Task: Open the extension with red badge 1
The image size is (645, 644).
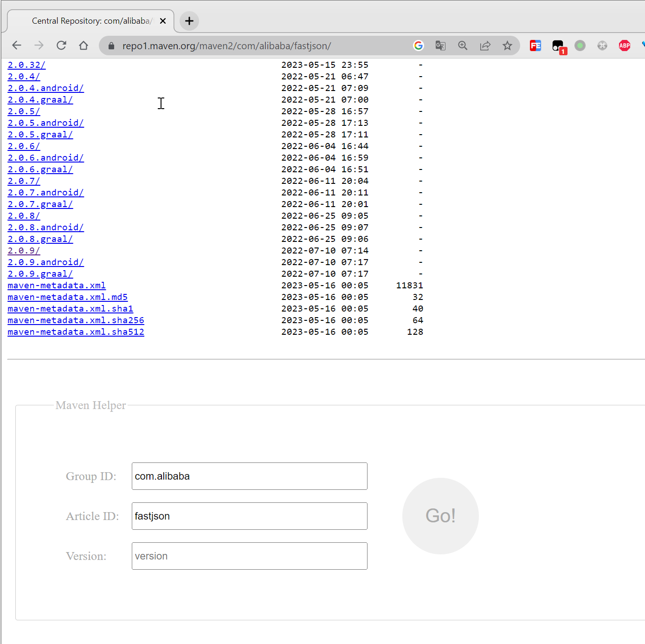Action: (x=558, y=46)
